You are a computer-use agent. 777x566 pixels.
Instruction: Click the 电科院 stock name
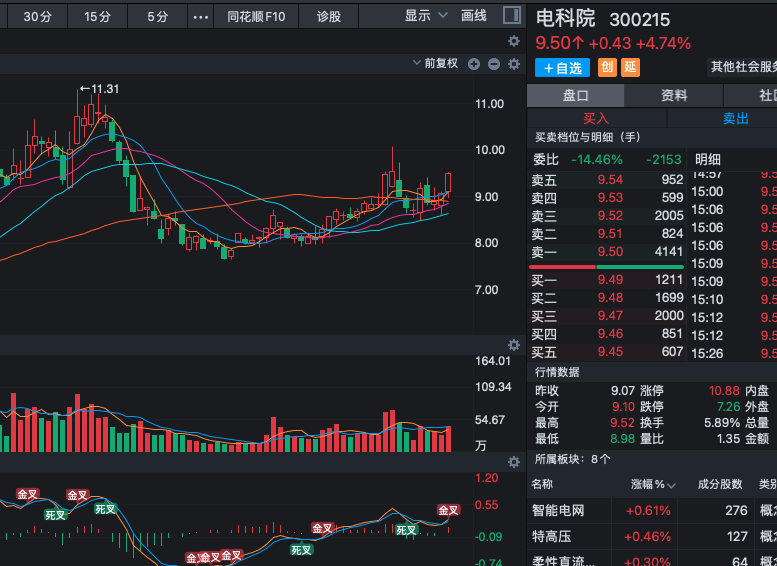565,19
